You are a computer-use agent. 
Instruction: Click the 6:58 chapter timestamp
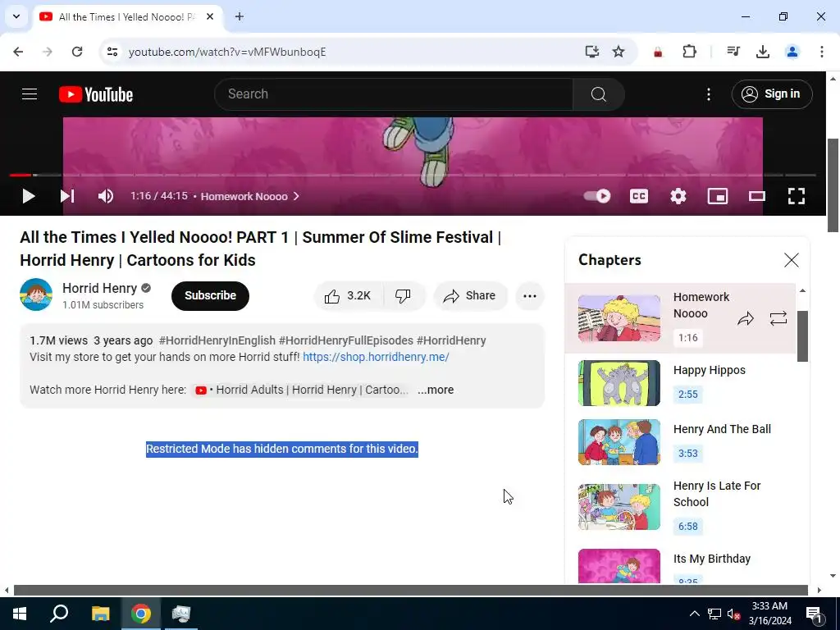click(x=688, y=526)
